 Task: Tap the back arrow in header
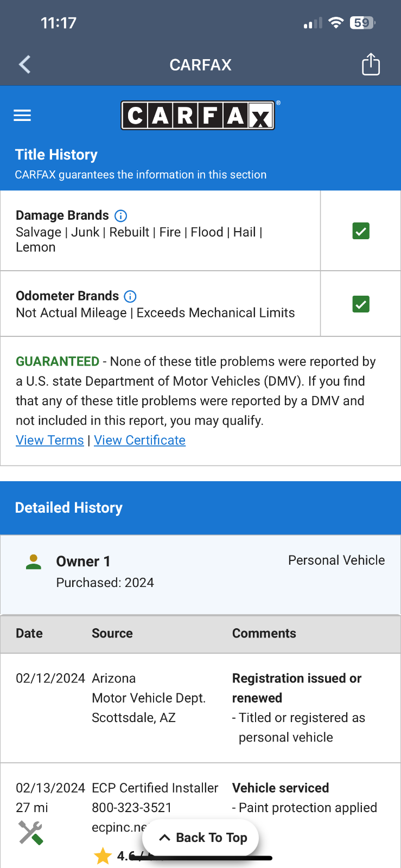[x=25, y=65]
